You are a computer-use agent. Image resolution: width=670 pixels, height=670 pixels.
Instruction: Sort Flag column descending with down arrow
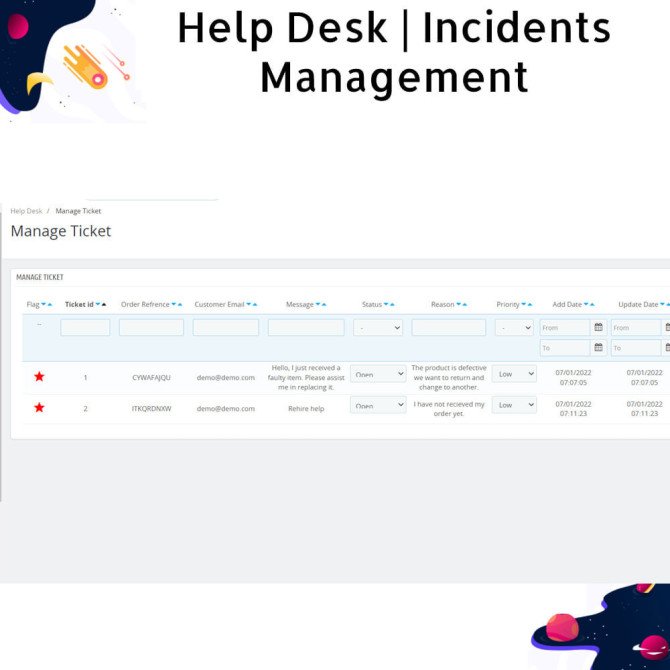tap(44, 304)
